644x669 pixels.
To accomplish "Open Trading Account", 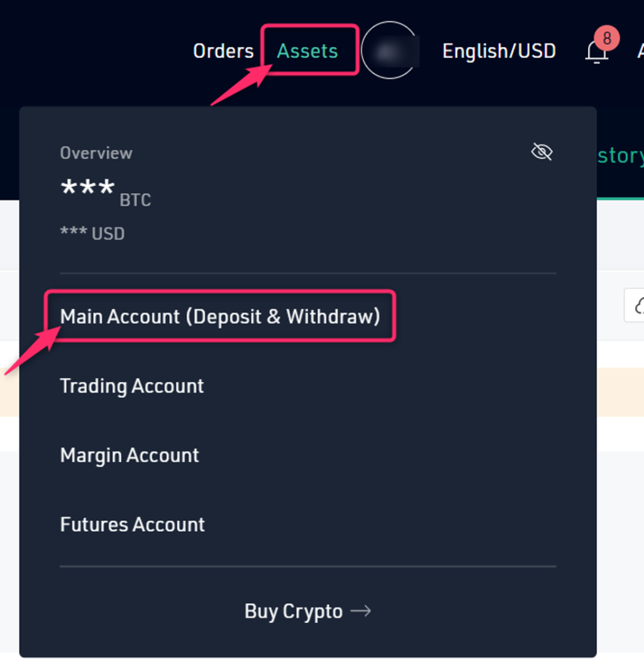I will (132, 386).
